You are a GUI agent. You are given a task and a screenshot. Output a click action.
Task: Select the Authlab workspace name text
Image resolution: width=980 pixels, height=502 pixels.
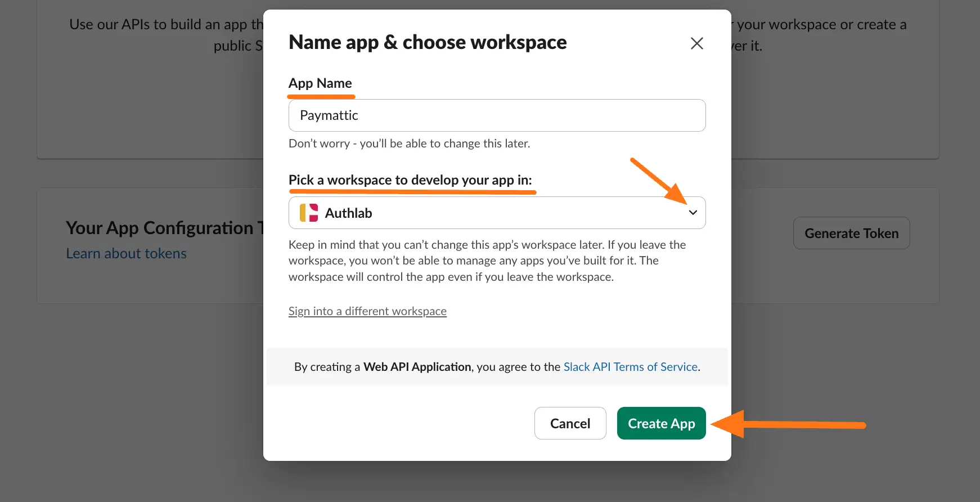pyautogui.click(x=348, y=213)
